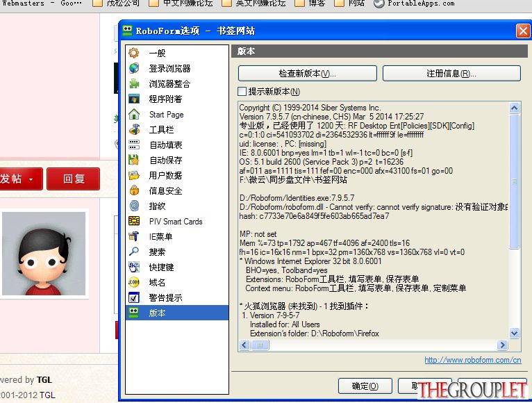Screen dimensions: 532x403
Task: Open the PortableApps.com bookmark
Action: click(414, 3)
